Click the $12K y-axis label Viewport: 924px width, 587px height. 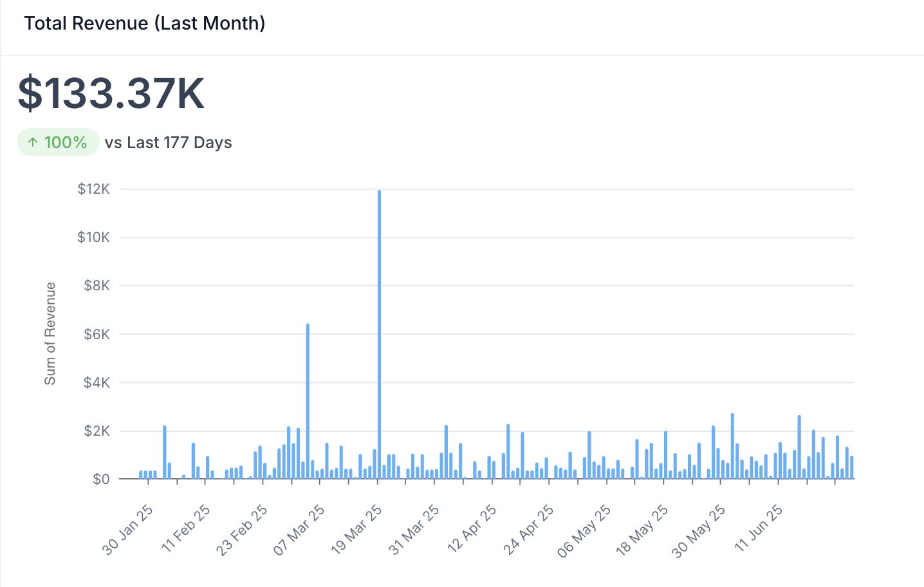(94, 189)
